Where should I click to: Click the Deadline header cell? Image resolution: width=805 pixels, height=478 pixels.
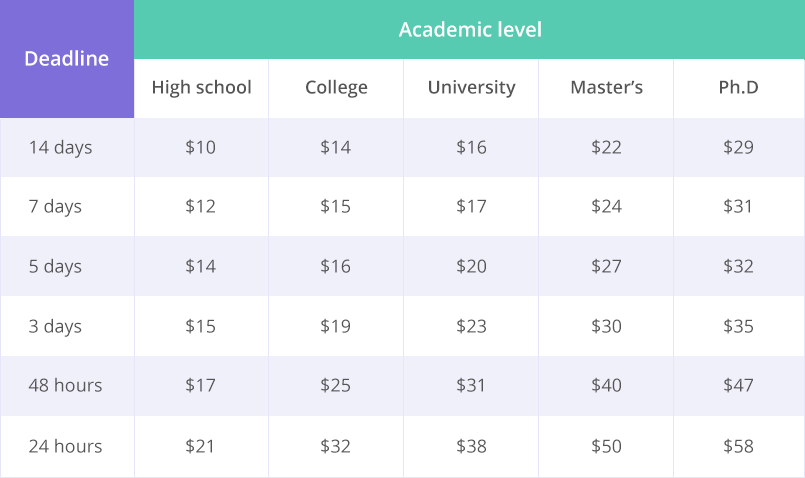66,59
